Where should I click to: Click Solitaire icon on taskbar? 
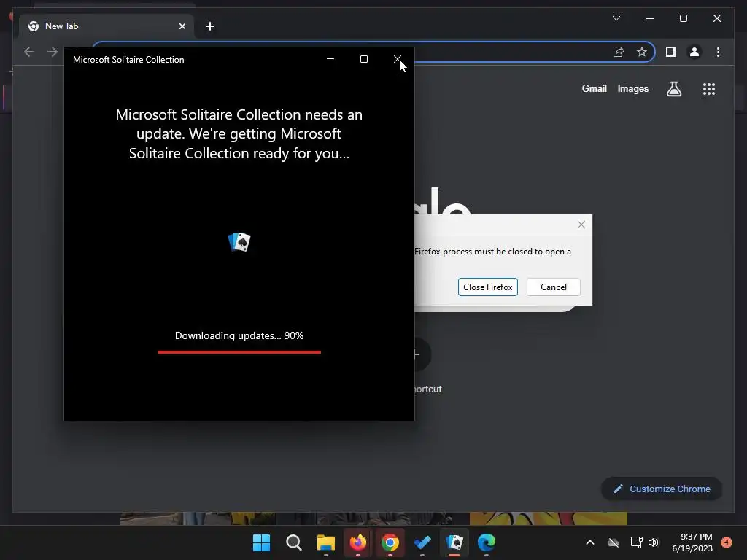click(454, 542)
